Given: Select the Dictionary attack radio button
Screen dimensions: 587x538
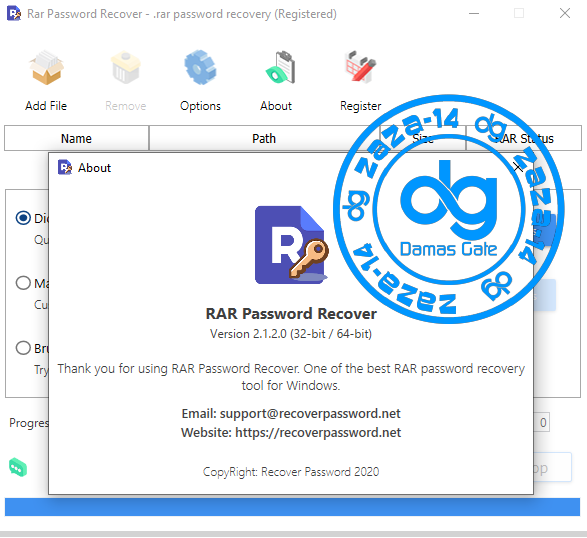Looking at the screenshot, I should click(23, 218).
